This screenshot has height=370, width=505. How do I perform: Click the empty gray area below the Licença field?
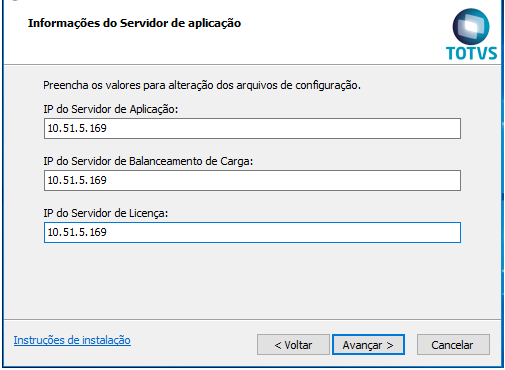[x=252, y=280]
